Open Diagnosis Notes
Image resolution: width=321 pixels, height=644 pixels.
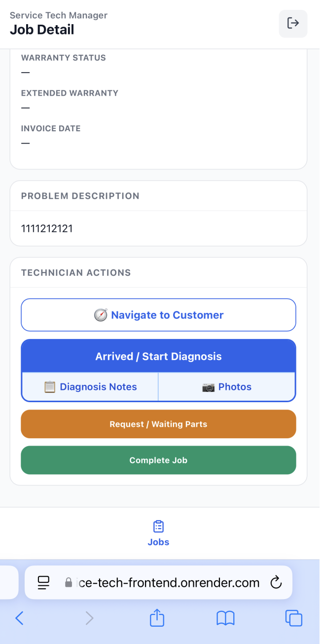click(90, 387)
